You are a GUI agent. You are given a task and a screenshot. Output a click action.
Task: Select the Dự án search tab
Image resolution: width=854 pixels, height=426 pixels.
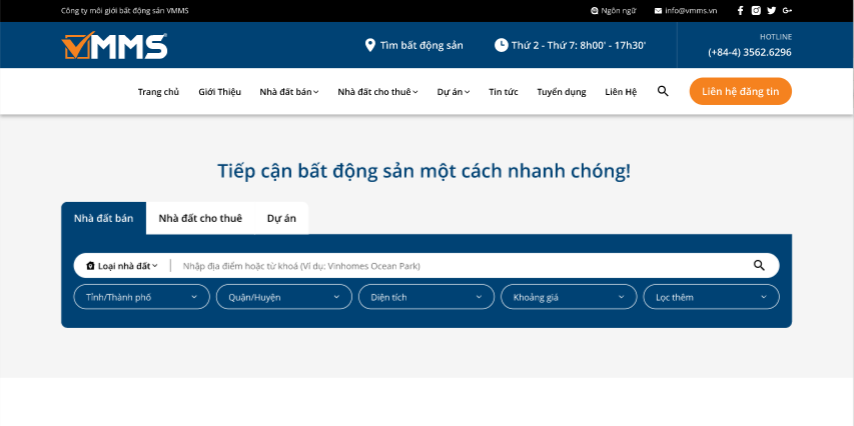tap(281, 218)
